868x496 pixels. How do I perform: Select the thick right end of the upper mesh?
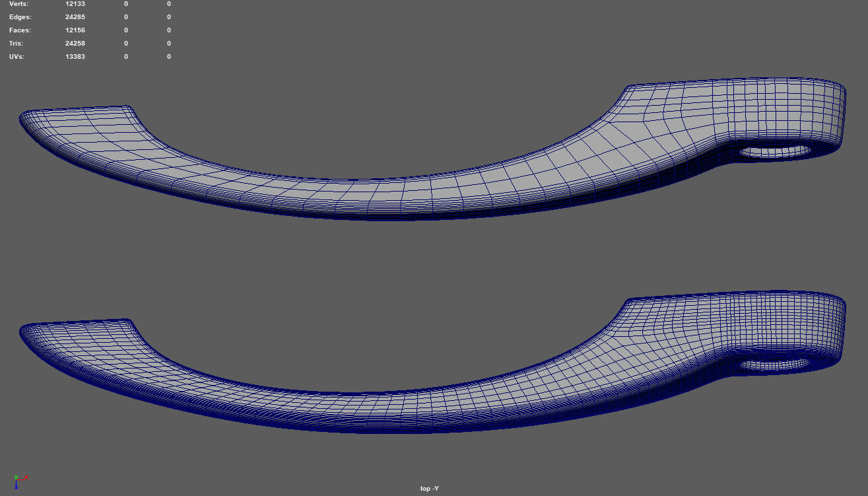click(x=792, y=109)
